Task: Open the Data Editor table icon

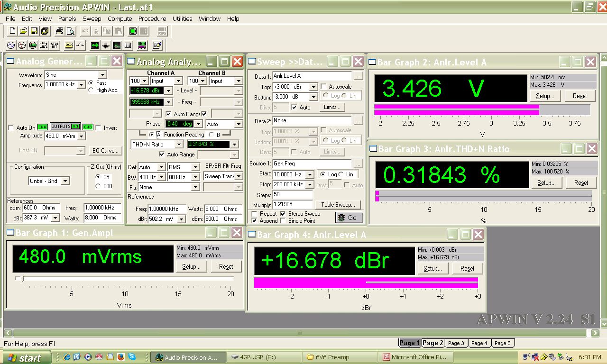Action: coord(128,45)
